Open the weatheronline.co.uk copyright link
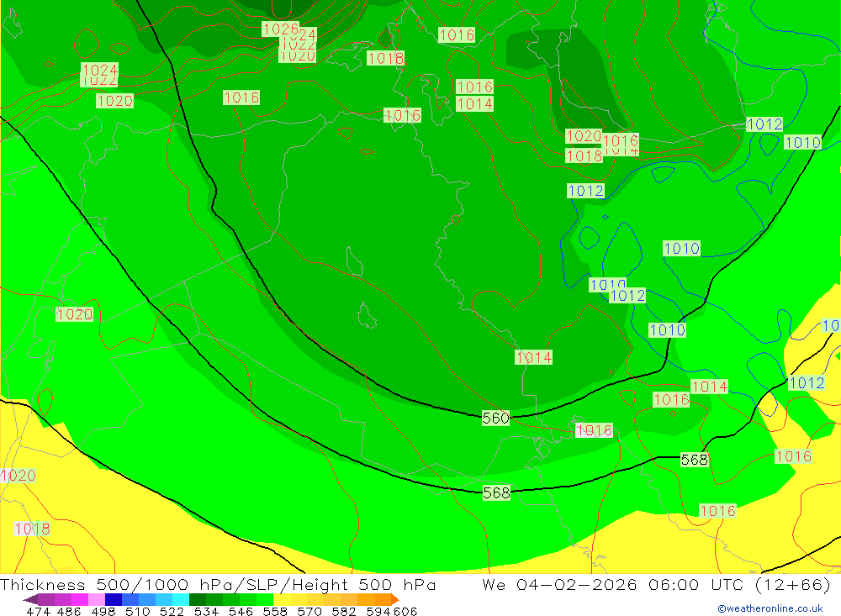The image size is (841, 616). tap(770, 608)
